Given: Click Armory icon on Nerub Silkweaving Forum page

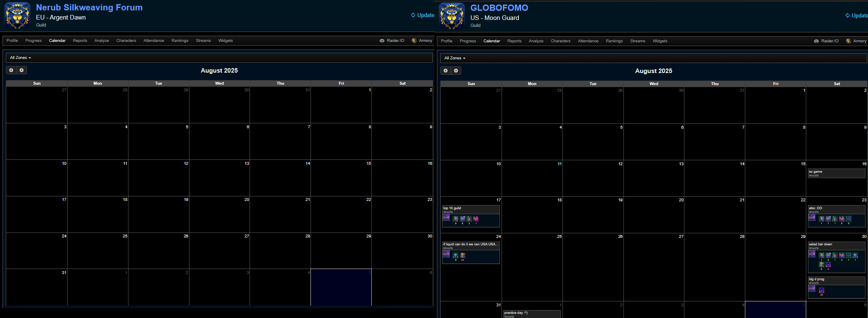Looking at the screenshot, I should [414, 41].
